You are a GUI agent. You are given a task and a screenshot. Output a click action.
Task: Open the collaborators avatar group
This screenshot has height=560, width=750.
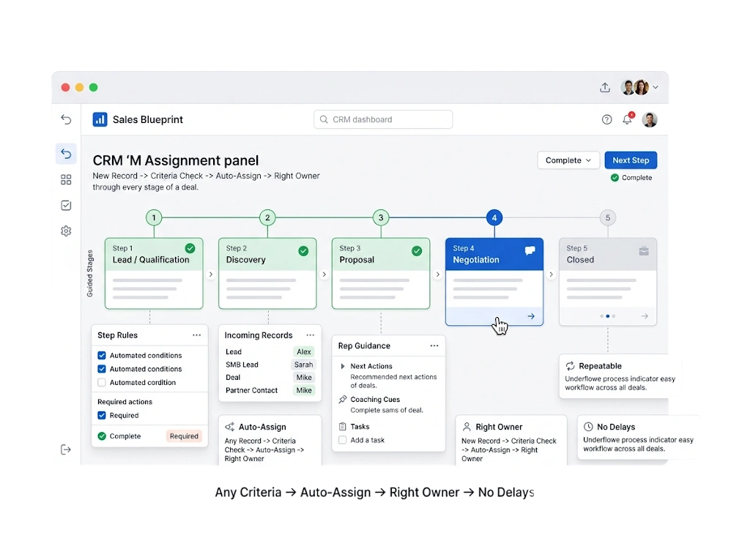(x=635, y=88)
